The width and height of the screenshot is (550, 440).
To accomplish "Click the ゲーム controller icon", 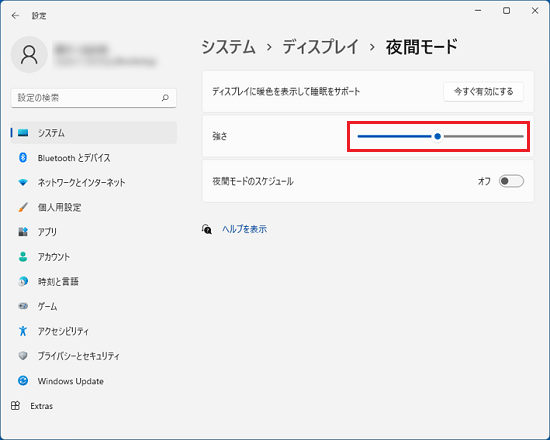I will 23,306.
